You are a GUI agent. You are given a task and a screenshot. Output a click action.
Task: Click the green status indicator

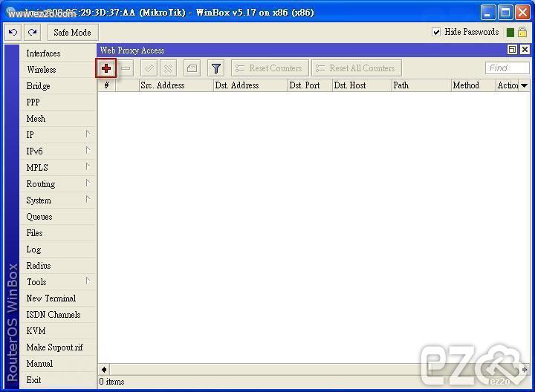(510, 33)
